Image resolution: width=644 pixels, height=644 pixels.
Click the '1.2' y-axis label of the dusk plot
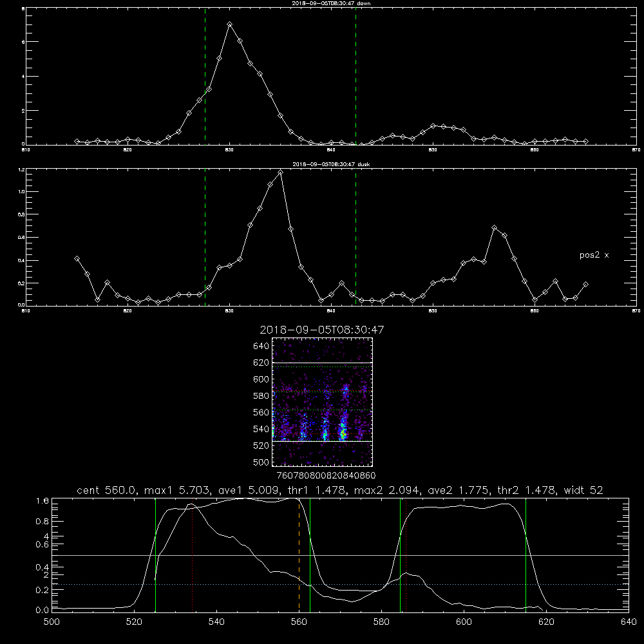(22, 169)
